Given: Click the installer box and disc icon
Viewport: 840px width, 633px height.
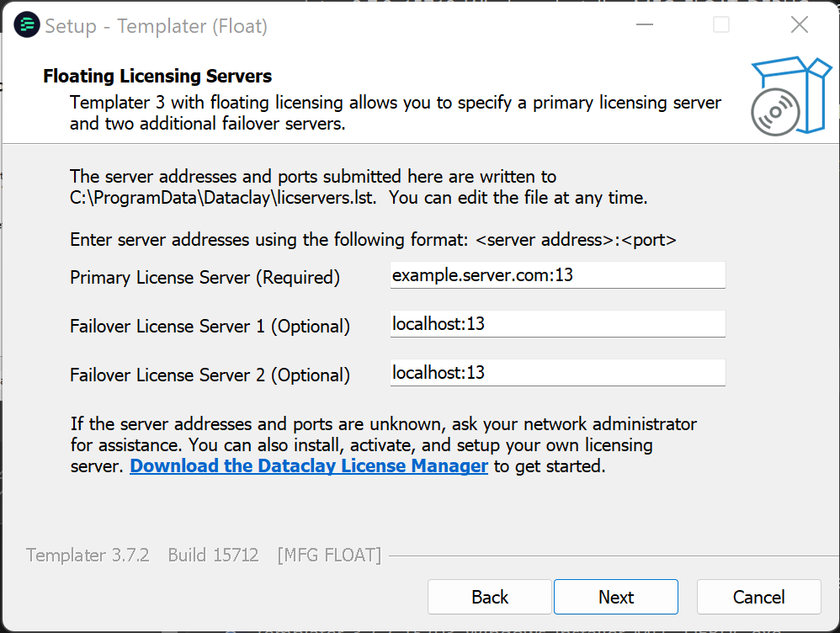Looking at the screenshot, I should click(790, 96).
